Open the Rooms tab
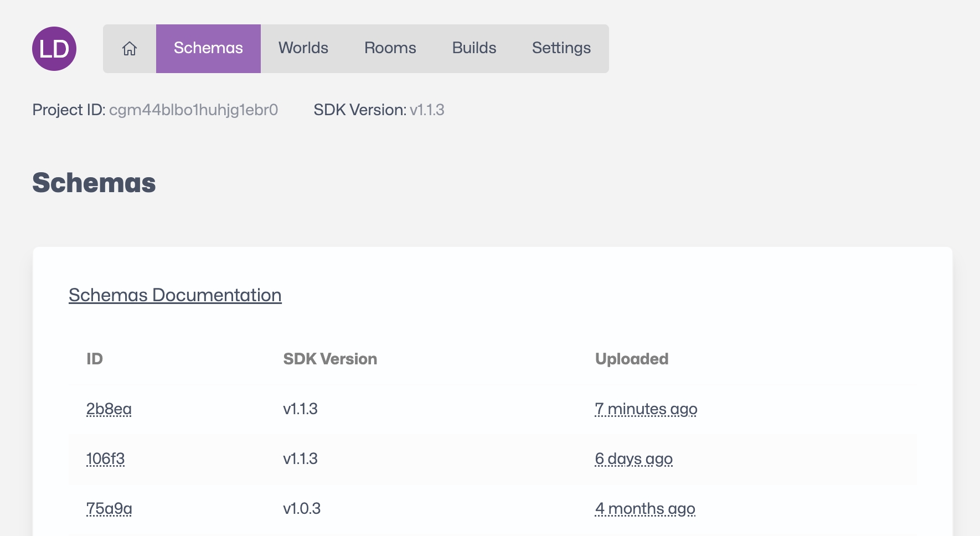The image size is (980, 536). point(390,49)
